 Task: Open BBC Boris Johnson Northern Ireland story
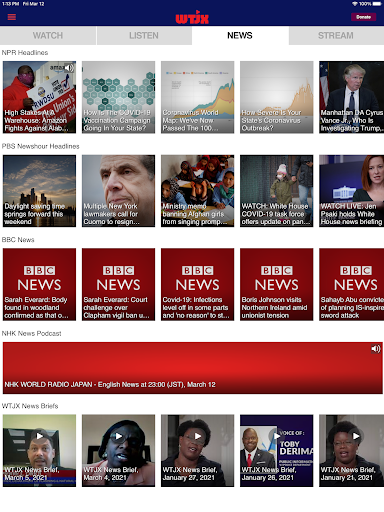[276, 284]
